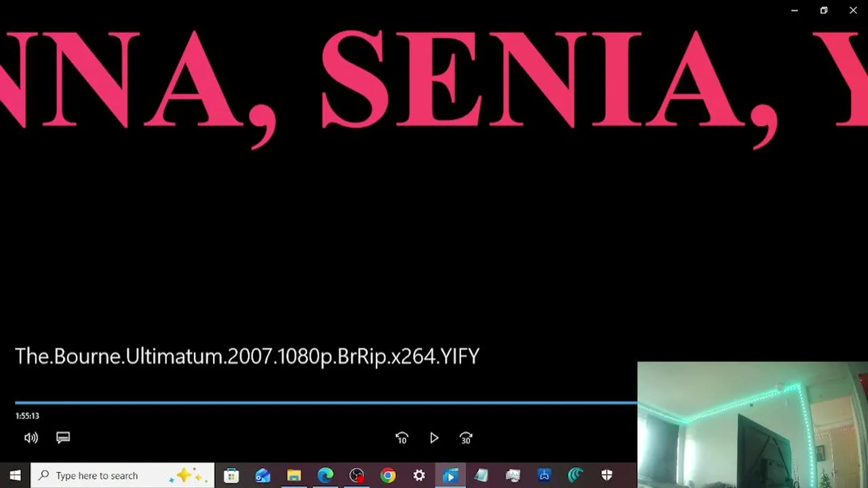Viewport: 868px width, 488px height.
Task: Open Windows Security shield from taskbar
Action: pos(607,476)
